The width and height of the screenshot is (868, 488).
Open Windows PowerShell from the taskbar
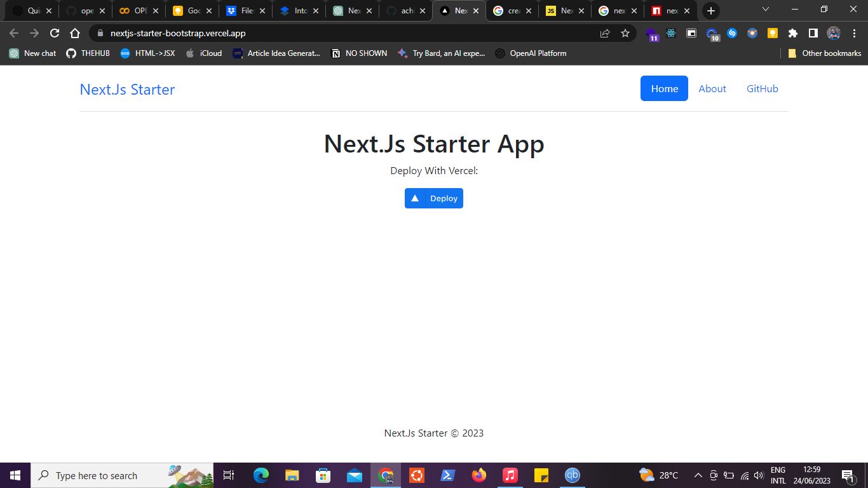[448, 475]
